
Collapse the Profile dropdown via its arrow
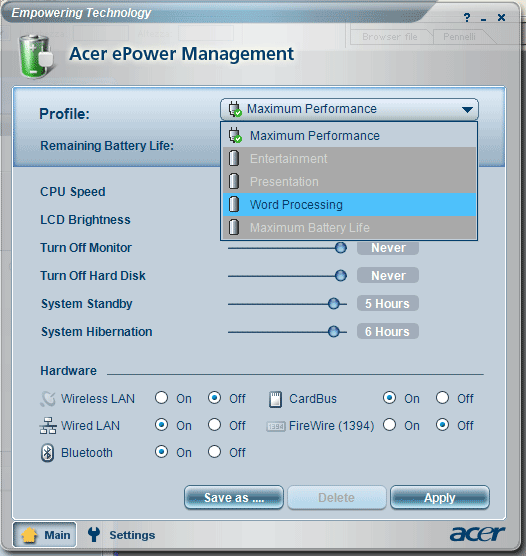[467, 110]
